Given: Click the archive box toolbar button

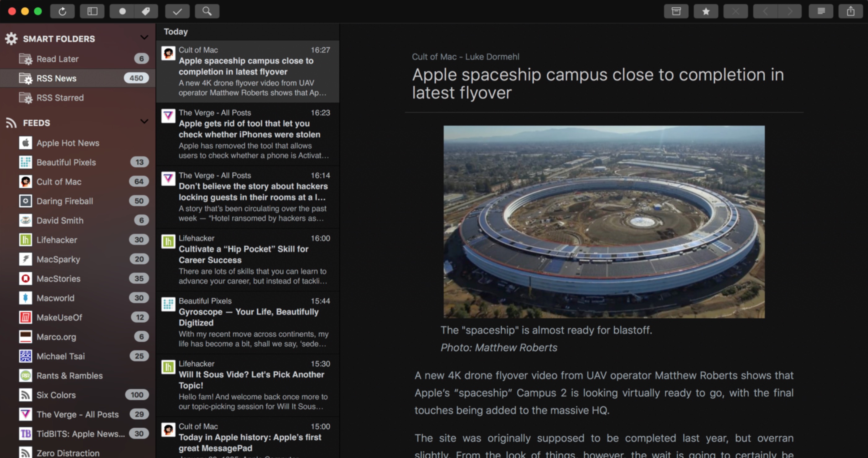Looking at the screenshot, I should coord(676,11).
